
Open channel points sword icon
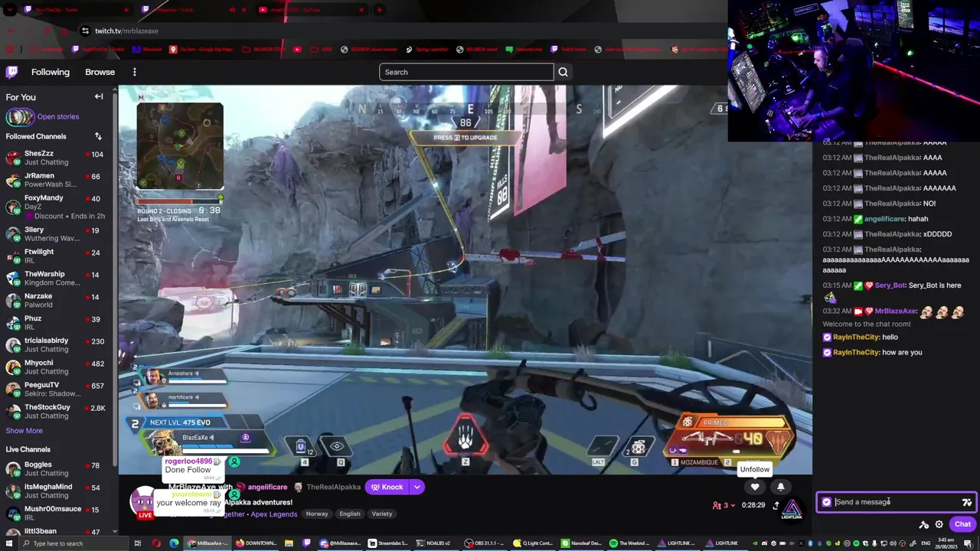[924, 524]
